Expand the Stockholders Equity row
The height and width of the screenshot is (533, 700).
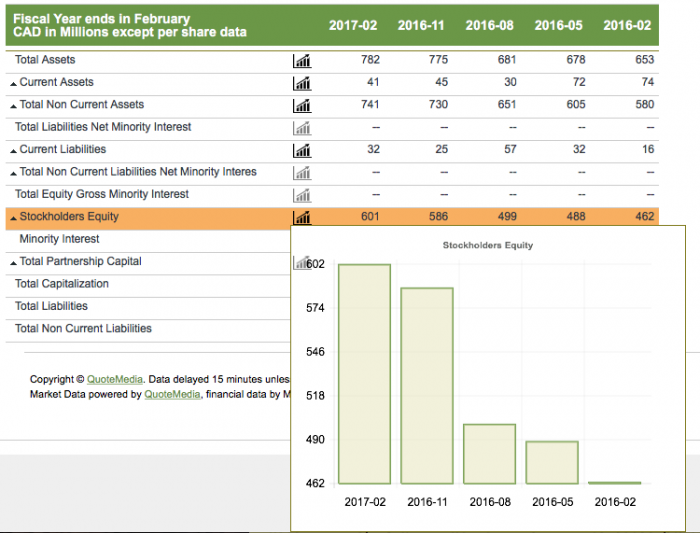(x=13, y=218)
